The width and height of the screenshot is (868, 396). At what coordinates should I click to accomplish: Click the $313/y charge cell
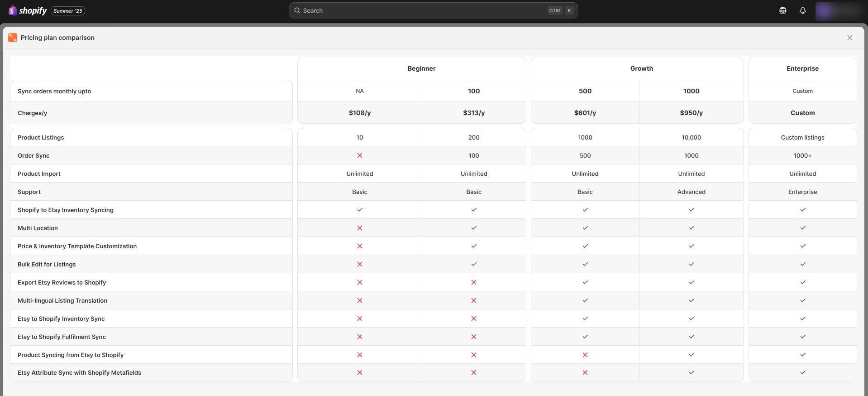(474, 113)
